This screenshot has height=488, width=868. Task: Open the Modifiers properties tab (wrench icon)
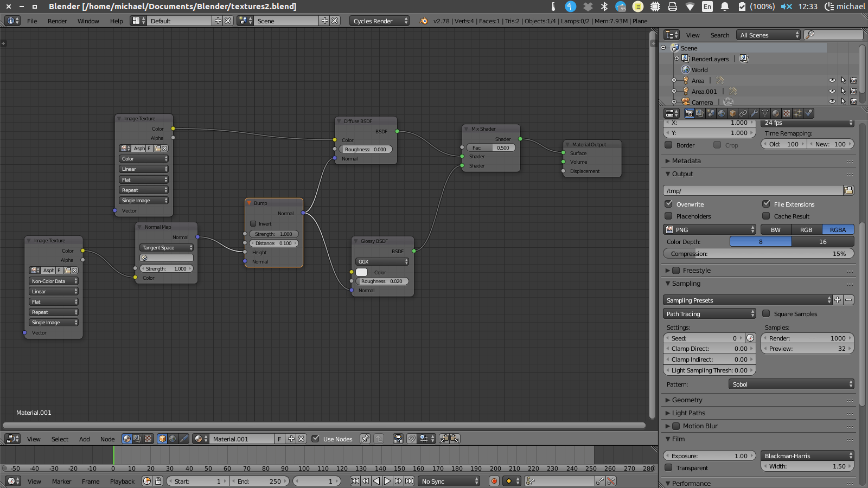[x=754, y=113]
